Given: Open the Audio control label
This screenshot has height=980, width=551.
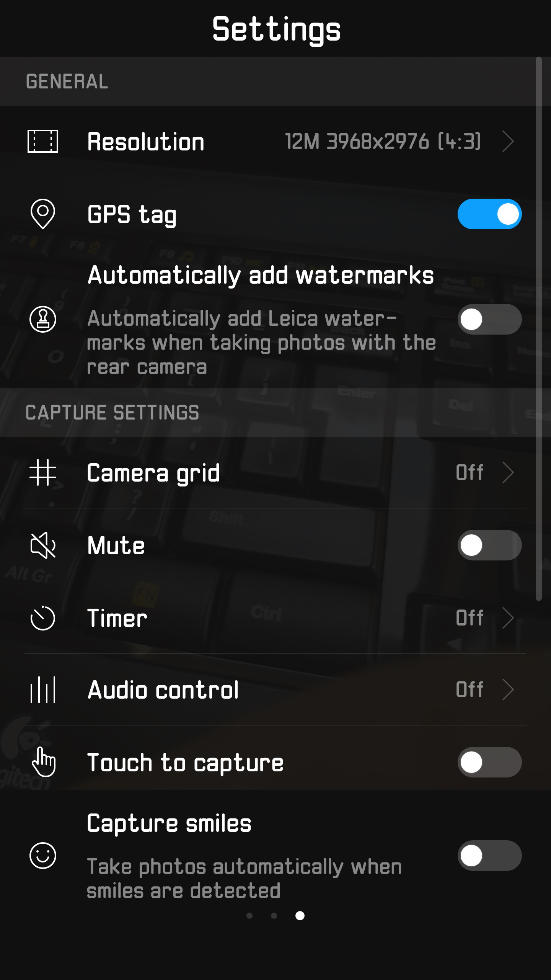Looking at the screenshot, I should pos(163,689).
